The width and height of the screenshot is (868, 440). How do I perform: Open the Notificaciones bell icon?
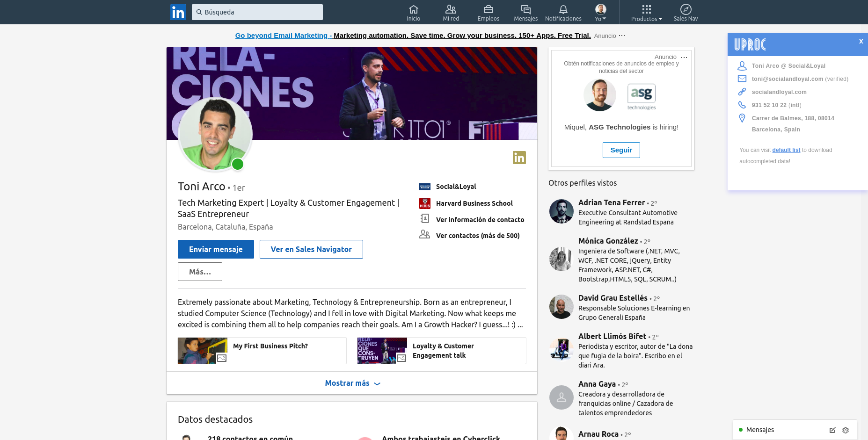563,9
